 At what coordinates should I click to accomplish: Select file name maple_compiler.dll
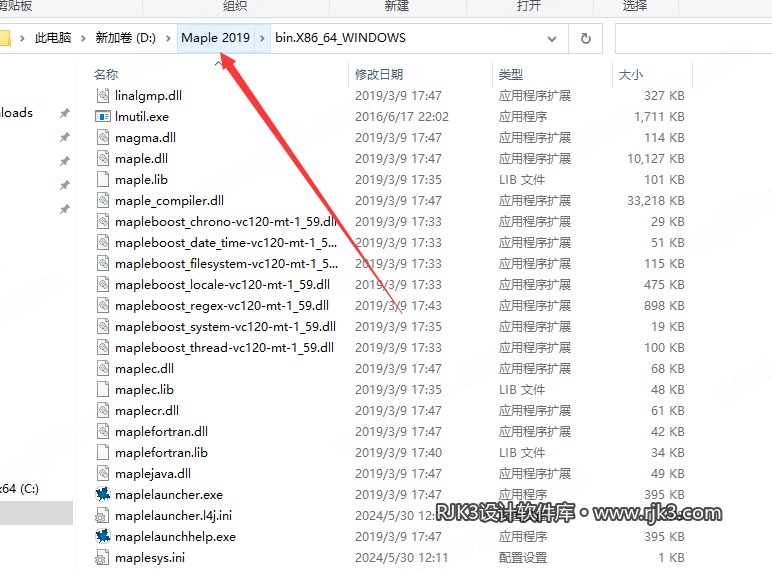coord(169,201)
